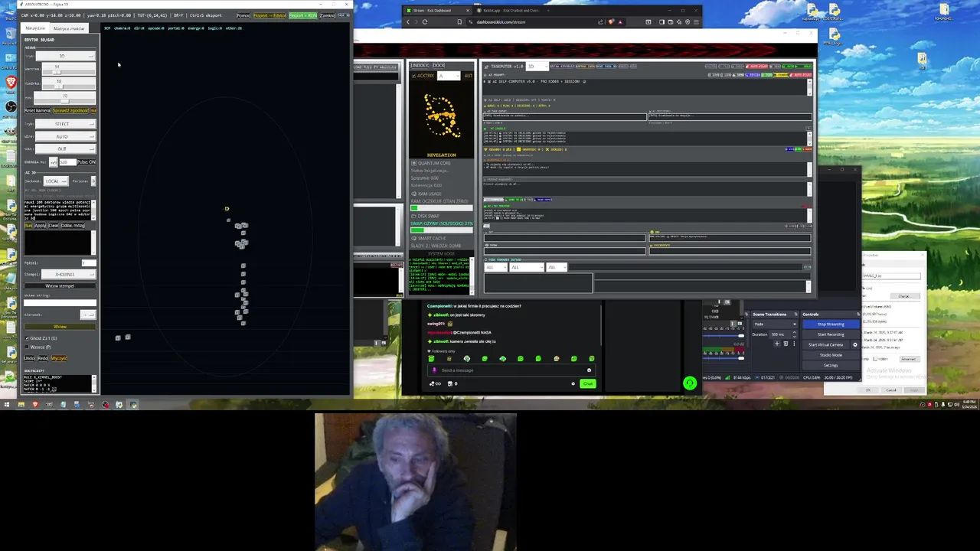Open OUT dropdown in editor panel
Screen dimensions: 980x551
66,148
